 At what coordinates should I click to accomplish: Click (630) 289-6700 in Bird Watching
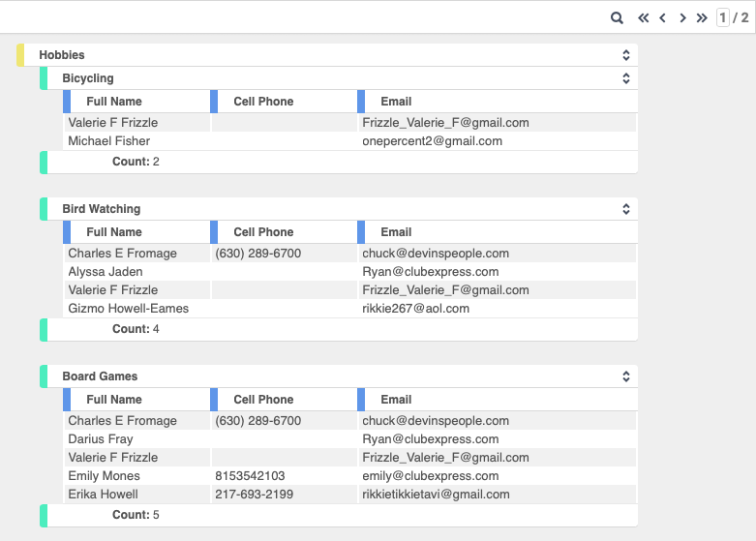tap(257, 254)
